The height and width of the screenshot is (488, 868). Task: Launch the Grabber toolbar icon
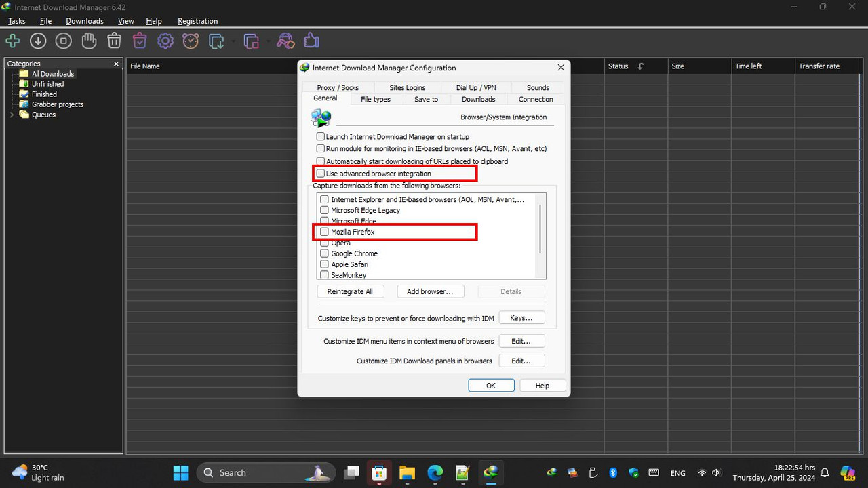286,41
